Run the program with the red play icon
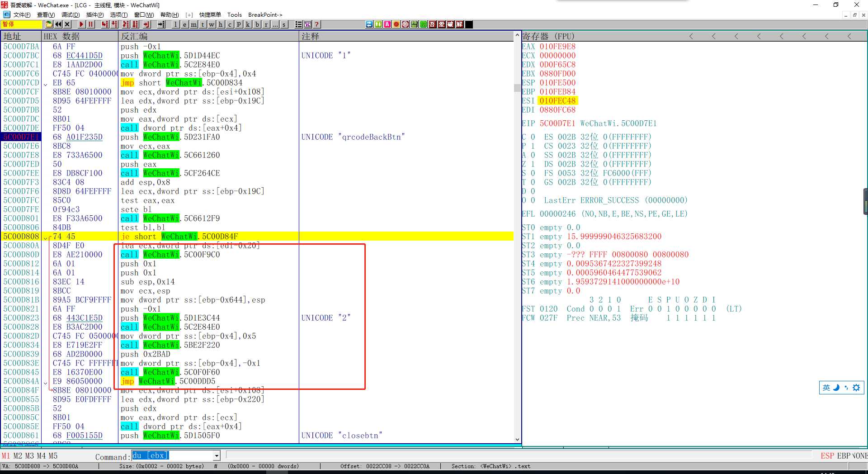 [x=81, y=24]
